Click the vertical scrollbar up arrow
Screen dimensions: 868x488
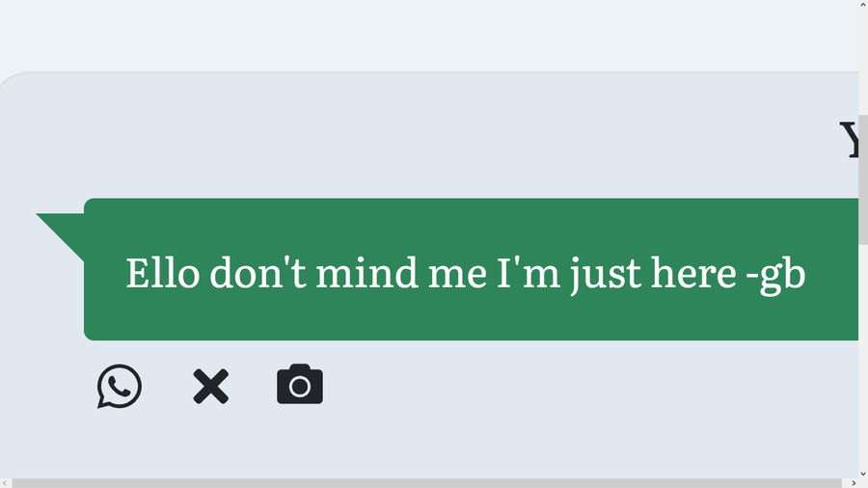[862, 6]
